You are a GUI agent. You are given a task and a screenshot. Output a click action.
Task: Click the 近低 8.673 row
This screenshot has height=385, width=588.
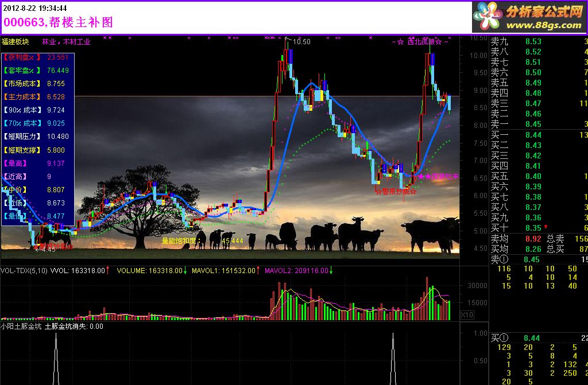34,203
